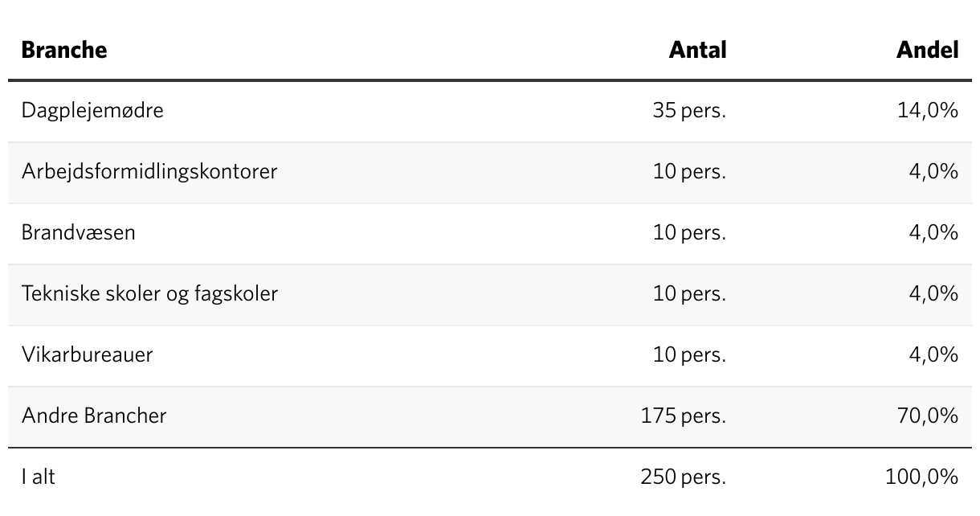Choose the Brandvæsen row label
Viewport: 980px width, 516px height.
79,232
